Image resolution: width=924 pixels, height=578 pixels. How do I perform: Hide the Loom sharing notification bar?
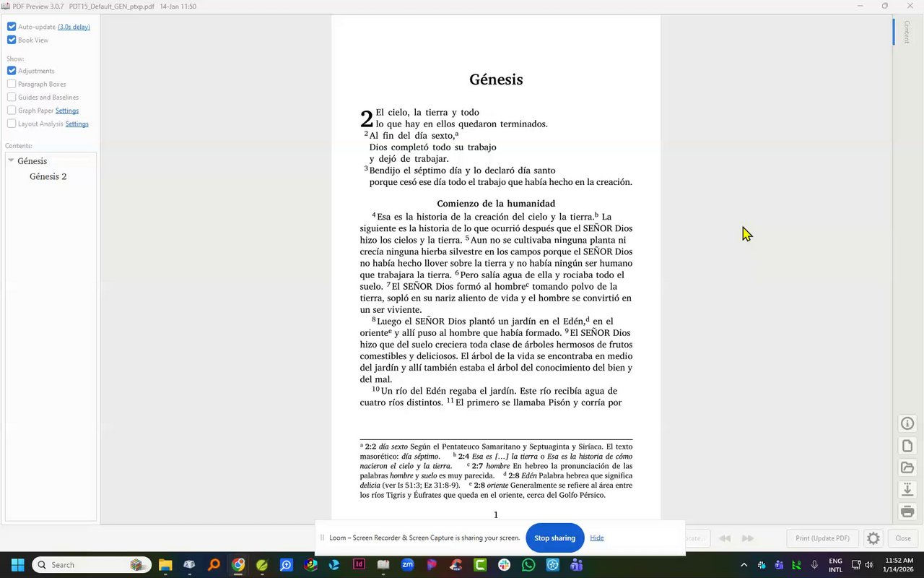tap(597, 538)
